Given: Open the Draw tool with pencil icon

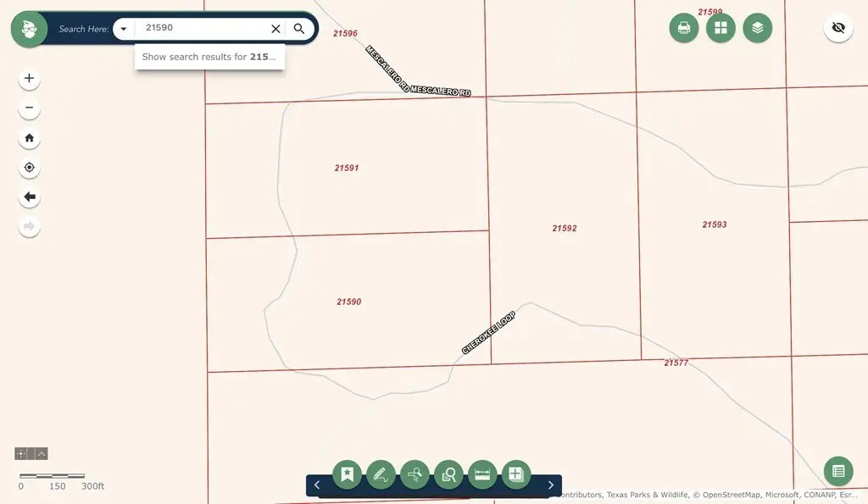Looking at the screenshot, I should click(381, 474).
